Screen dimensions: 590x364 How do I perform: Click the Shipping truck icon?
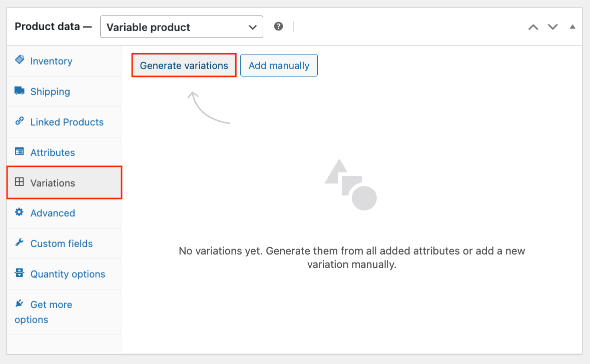click(20, 90)
